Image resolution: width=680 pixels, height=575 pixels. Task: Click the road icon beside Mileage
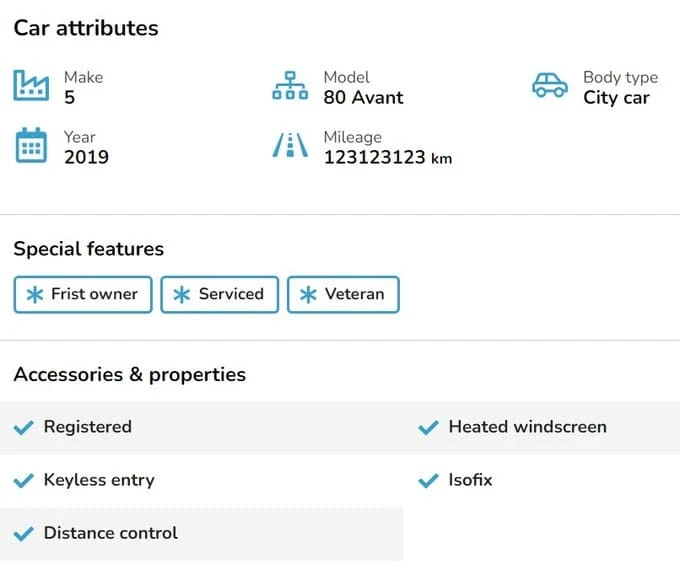(290, 146)
